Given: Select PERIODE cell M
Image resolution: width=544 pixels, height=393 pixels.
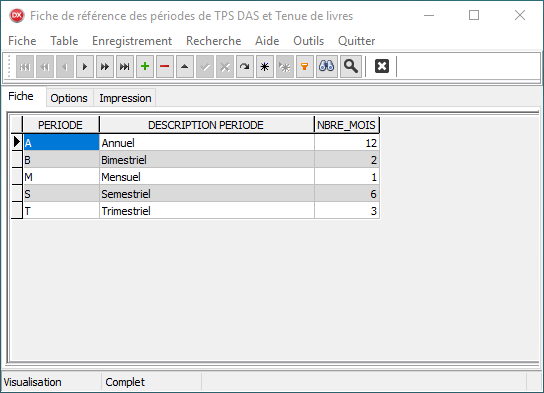Looking at the screenshot, I should click(x=61, y=177).
